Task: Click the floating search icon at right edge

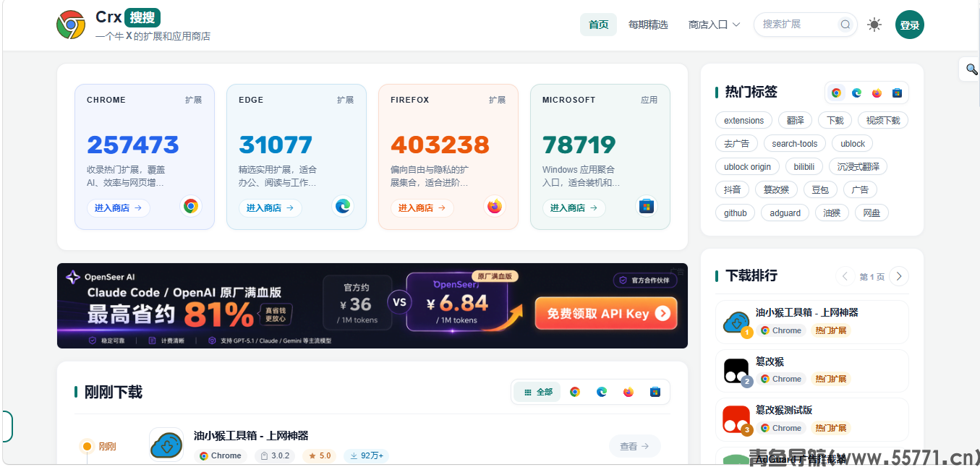Action: pyautogui.click(x=971, y=69)
